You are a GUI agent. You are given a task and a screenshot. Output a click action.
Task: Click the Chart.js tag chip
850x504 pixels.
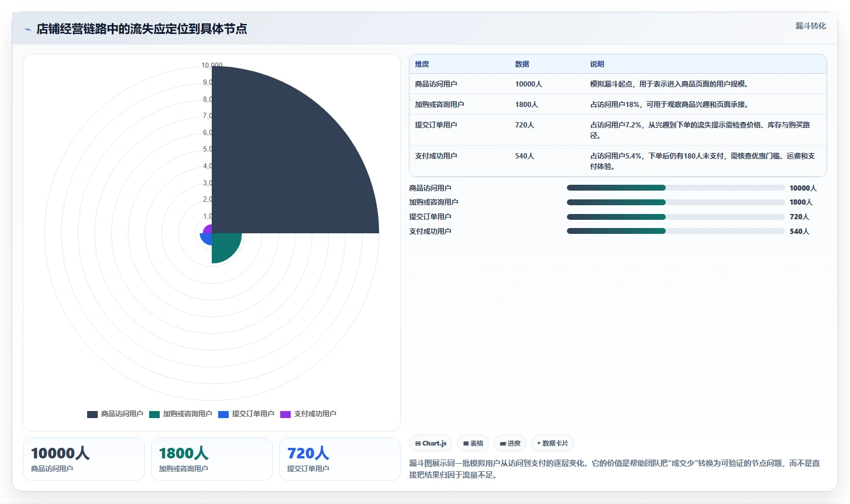click(431, 443)
